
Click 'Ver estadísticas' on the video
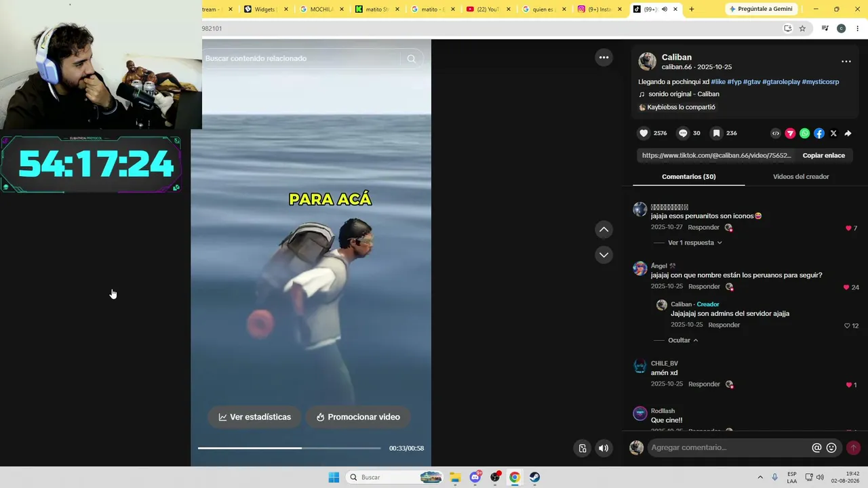pos(254,418)
